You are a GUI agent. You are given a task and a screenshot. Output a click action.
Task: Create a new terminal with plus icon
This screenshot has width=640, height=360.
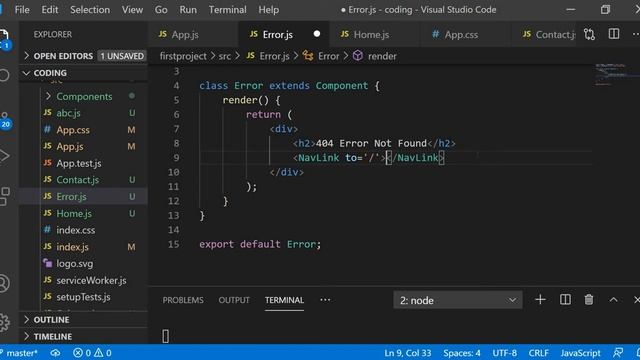[540, 300]
